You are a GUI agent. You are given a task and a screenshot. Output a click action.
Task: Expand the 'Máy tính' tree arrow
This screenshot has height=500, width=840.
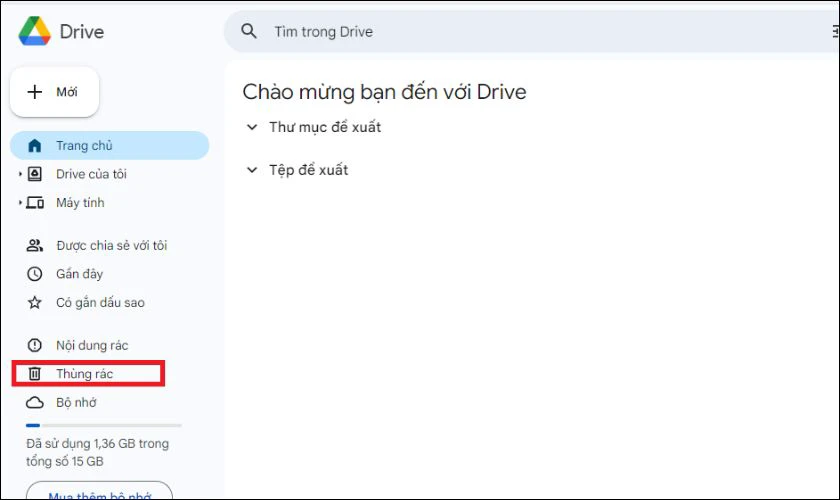click(x=20, y=203)
